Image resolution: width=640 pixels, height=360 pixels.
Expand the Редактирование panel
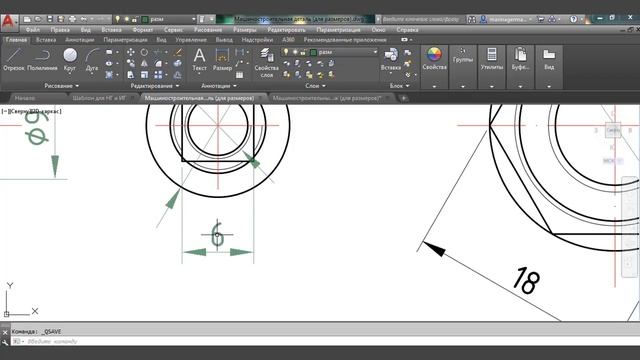(x=155, y=86)
